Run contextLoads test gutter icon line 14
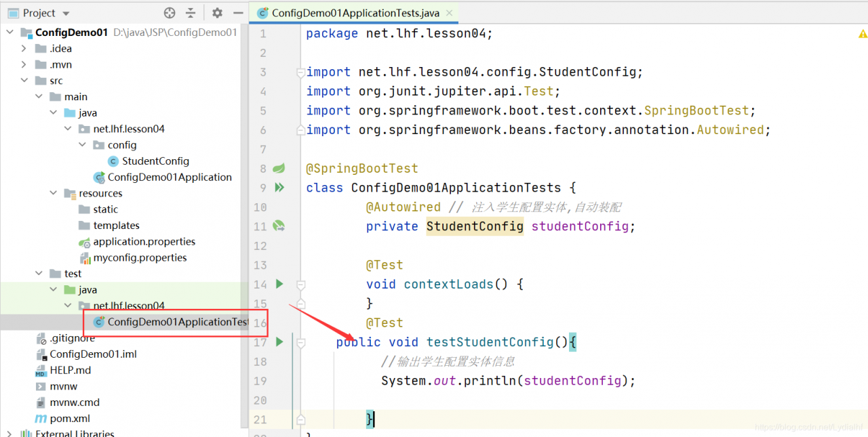868x437 pixels. (279, 284)
